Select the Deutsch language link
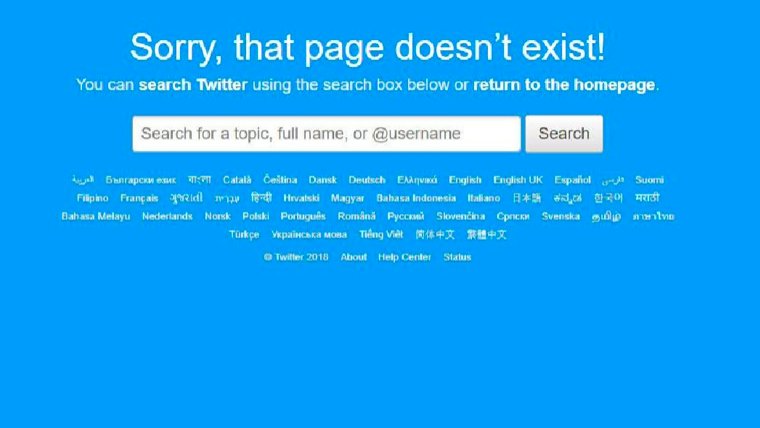Screen dimensions: 760x428 367,180
